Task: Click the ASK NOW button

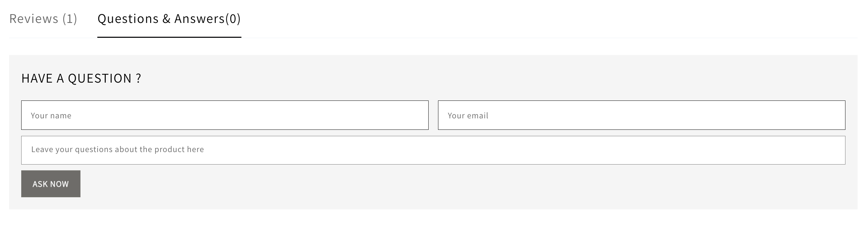Action: 51,184
